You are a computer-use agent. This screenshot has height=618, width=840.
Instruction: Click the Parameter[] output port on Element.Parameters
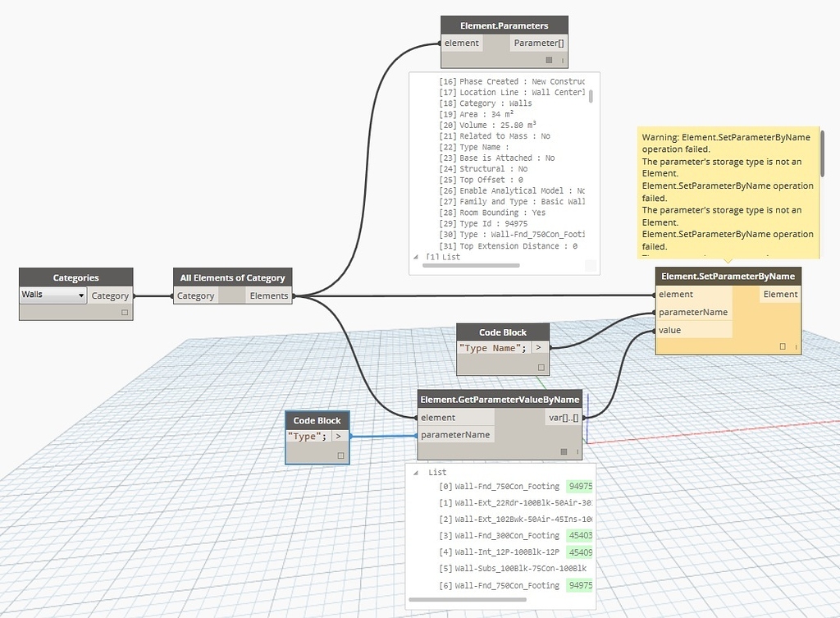click(x=538, y=42)
